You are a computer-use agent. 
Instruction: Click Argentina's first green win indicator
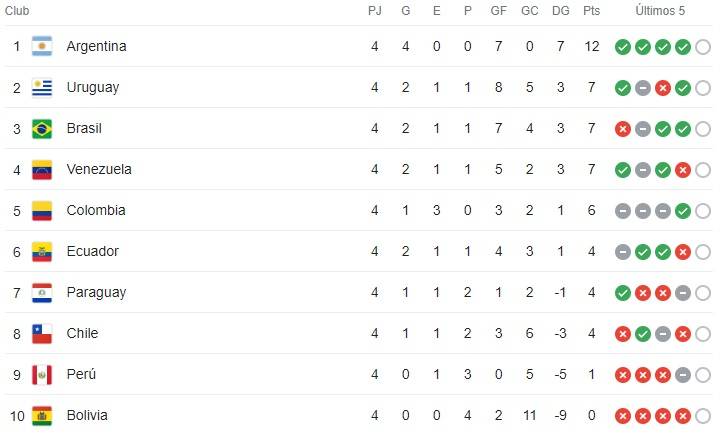(x=623, y=46)
